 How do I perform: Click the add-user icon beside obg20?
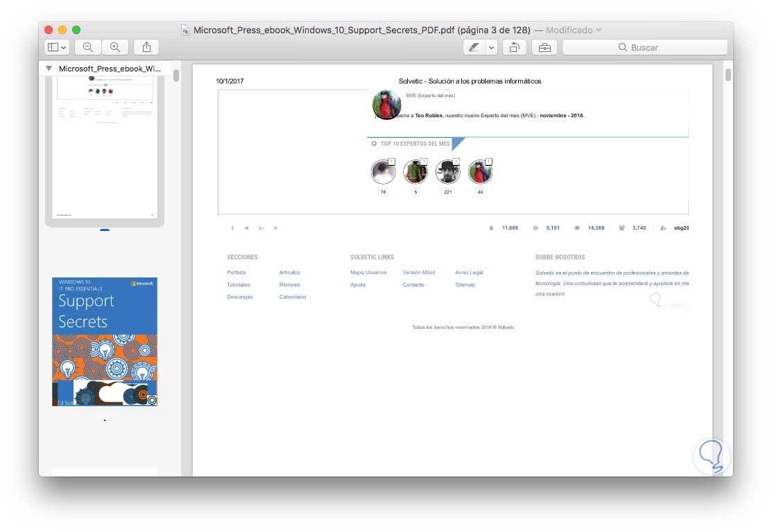click(x=663, y=228)
